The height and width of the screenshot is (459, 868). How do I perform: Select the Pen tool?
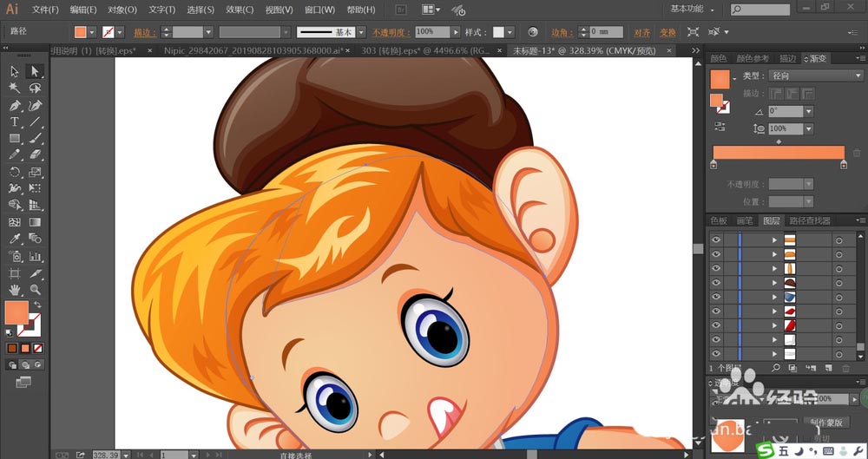pyautogui.click(x=15, y=105)
